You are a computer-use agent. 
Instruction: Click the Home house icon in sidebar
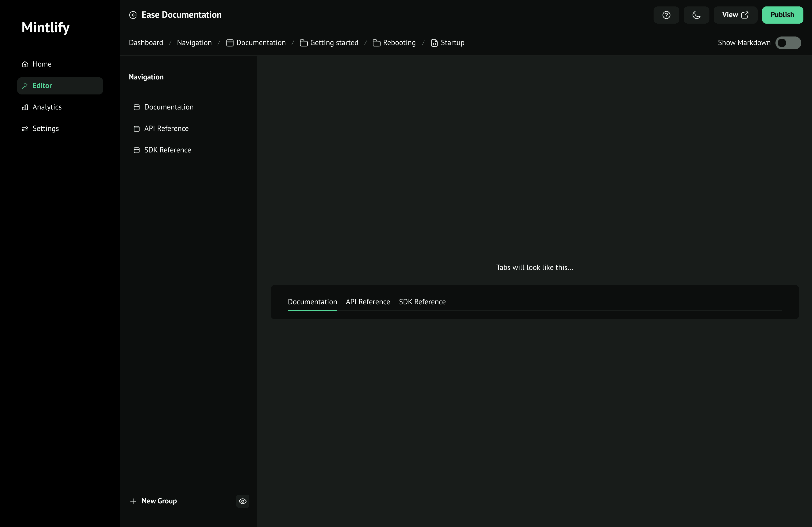[x=25, y=64]
